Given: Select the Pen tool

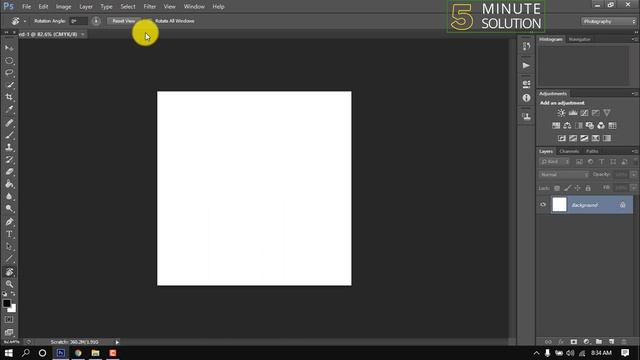Looking at the screenshot, I should 9,222.
